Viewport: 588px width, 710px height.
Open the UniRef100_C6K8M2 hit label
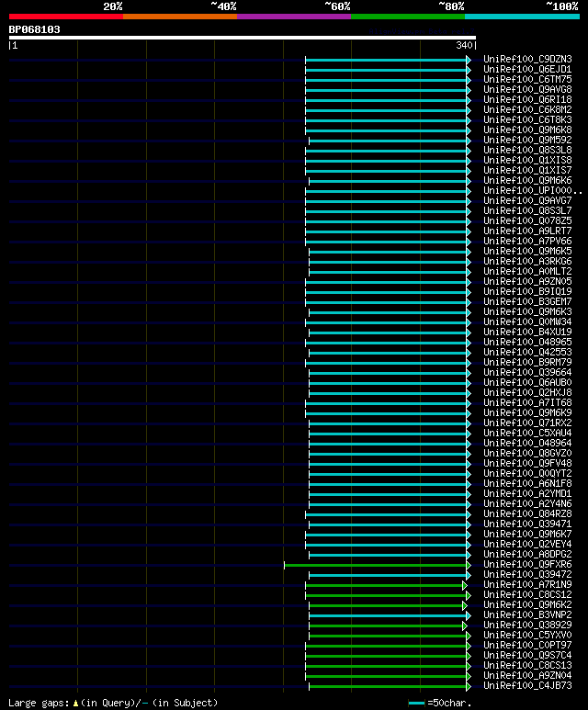pos(527,109)
